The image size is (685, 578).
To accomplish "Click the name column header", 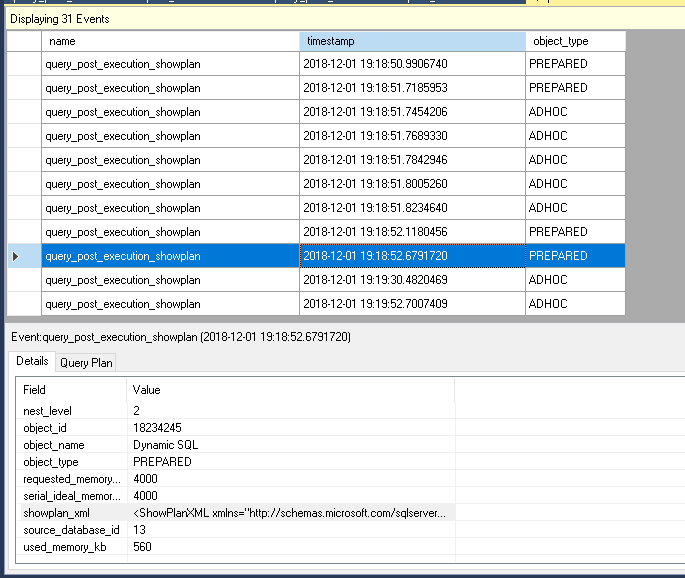I will click(x=169, y=41).
